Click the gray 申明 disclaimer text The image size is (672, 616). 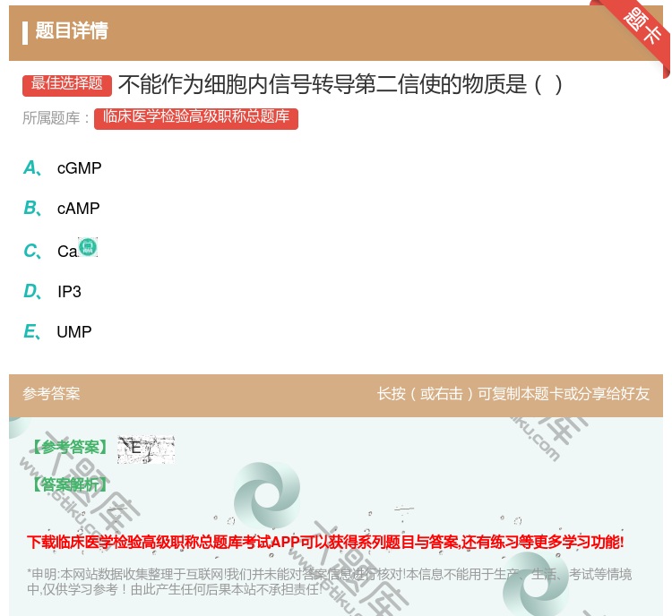pyautogui.click(x=329, y=581)
